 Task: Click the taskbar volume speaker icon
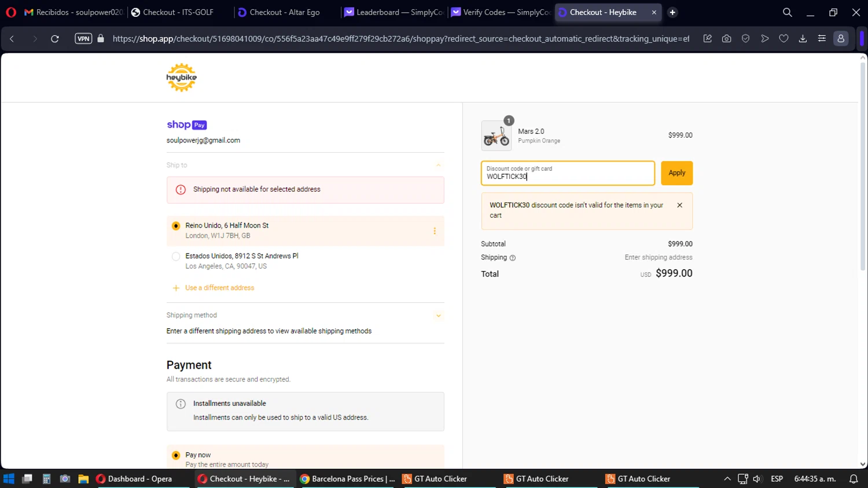coord(757,479)
